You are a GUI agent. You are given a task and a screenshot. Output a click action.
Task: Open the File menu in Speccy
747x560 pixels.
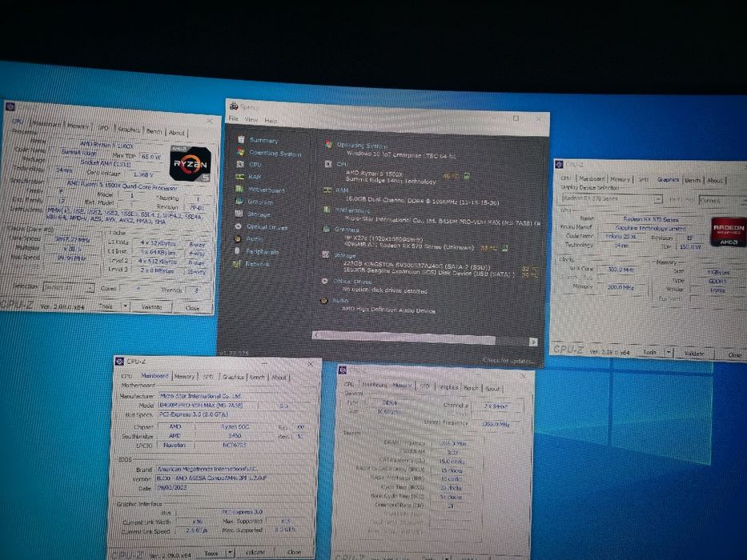coord(234,118)
